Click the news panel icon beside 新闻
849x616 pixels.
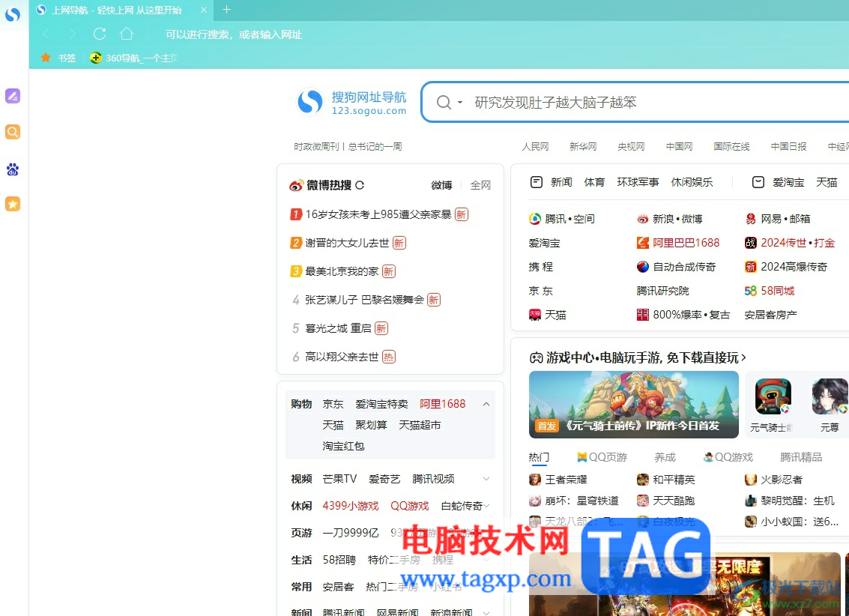536,182
